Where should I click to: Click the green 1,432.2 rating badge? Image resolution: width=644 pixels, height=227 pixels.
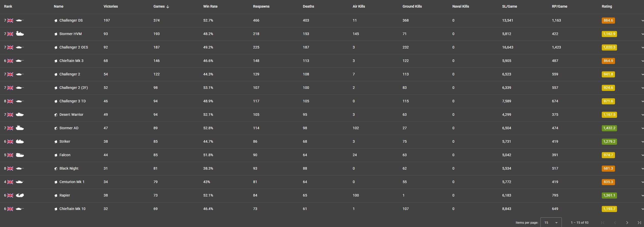609,128
